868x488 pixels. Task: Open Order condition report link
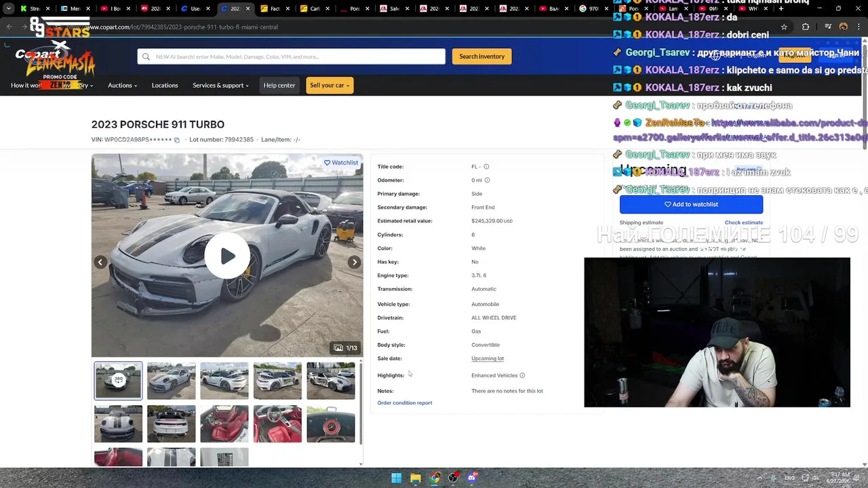[x=404, y=403]
